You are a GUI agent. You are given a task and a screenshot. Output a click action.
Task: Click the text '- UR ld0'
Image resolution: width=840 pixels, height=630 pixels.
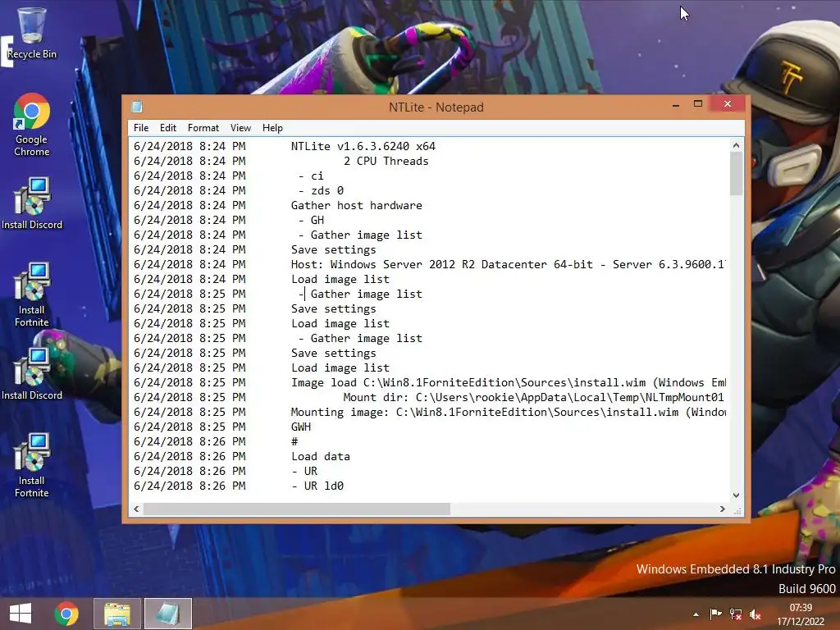point(317,486)
